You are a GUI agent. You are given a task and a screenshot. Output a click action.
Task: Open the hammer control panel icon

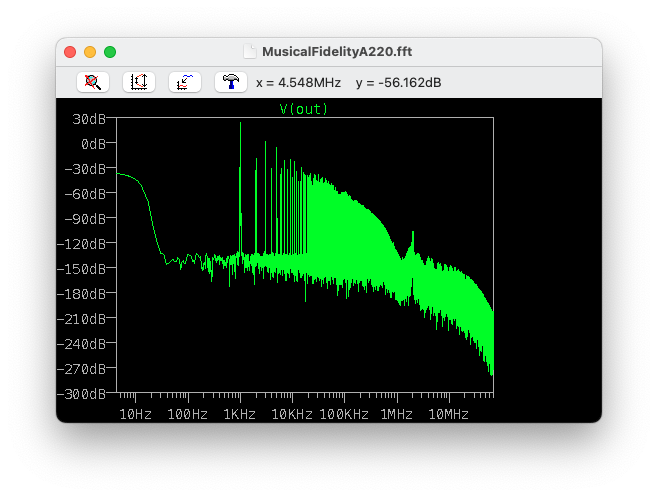pos(231,82)
